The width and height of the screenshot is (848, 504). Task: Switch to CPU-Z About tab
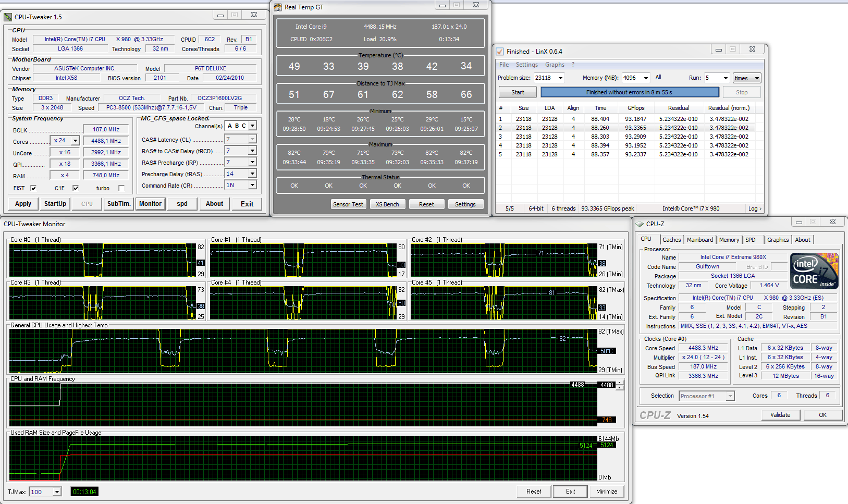(803, 240)
